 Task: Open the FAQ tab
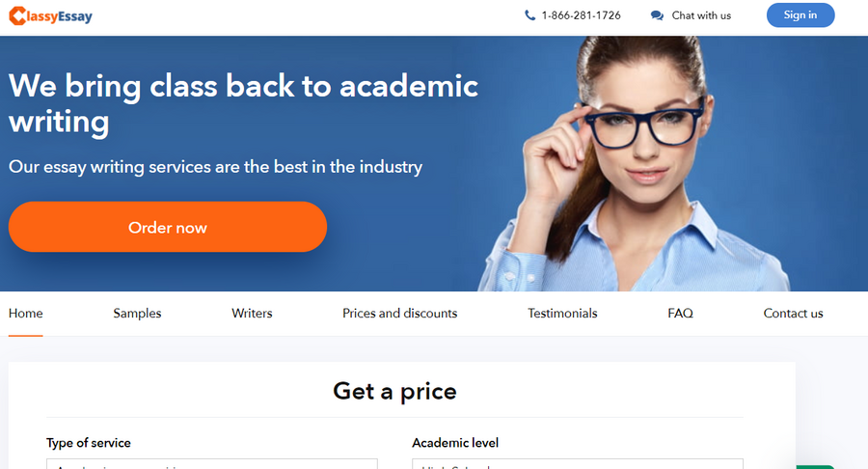click(680, 314)
